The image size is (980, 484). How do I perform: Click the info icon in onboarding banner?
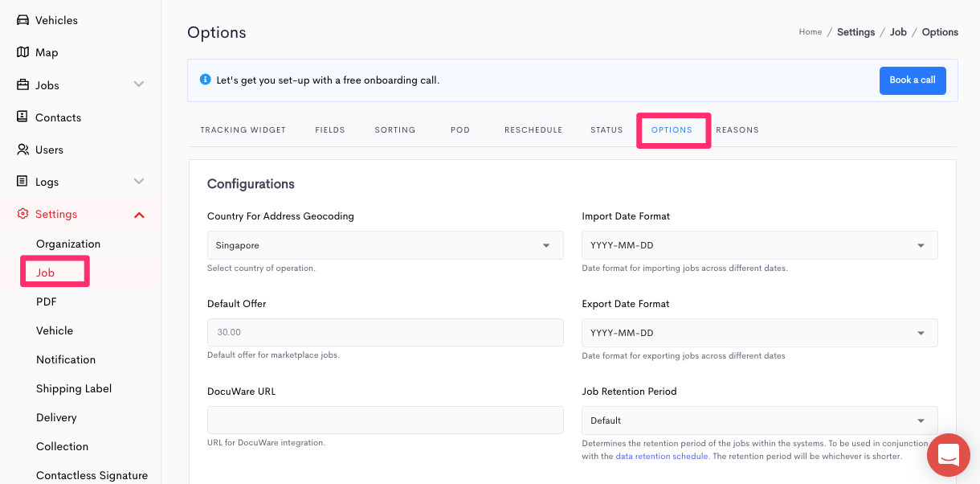pos(205,80)
